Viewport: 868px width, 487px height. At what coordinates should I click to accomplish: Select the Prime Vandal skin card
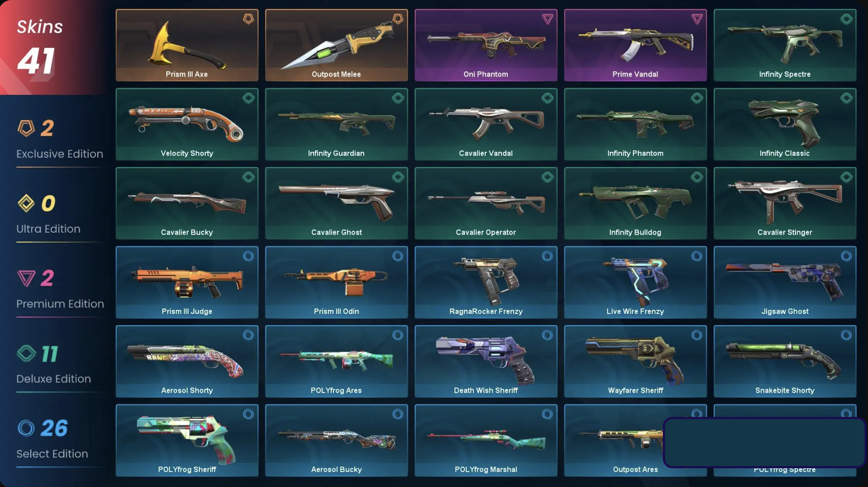tap(635, 45)
